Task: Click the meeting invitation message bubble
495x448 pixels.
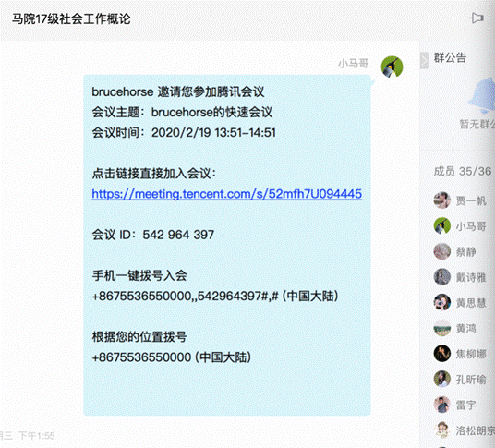Action: (226, 245)
